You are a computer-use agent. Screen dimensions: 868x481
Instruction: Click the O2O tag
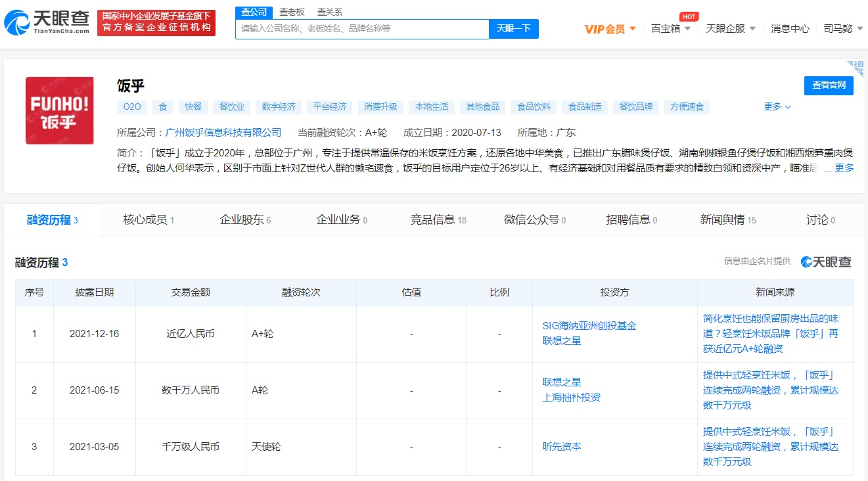[x=131, y=107]
